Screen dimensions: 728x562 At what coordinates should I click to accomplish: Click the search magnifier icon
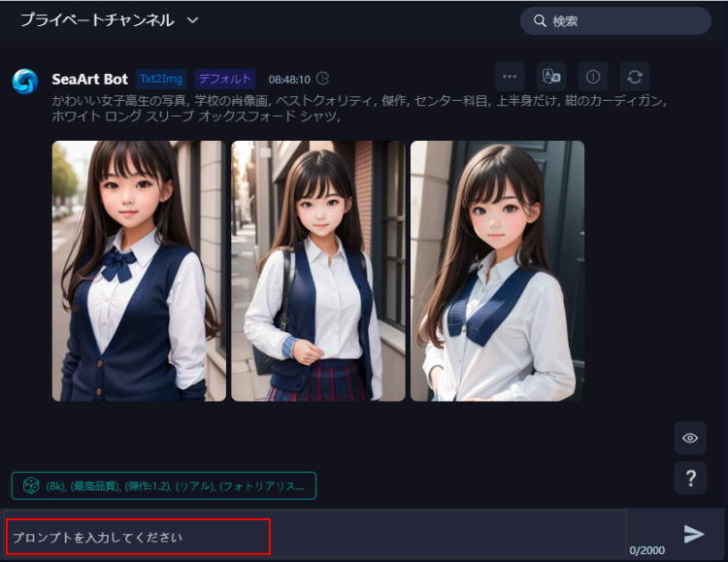click(540, 21)
